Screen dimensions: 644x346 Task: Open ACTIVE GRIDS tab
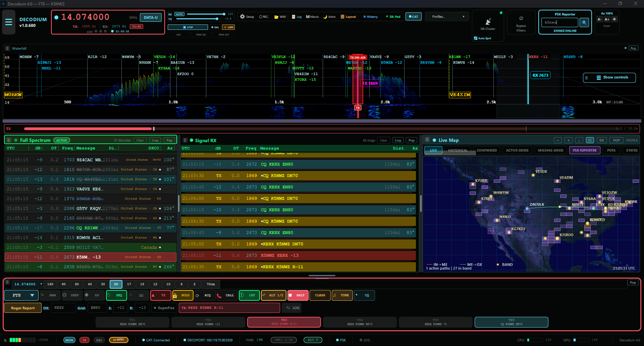(517, 150)
